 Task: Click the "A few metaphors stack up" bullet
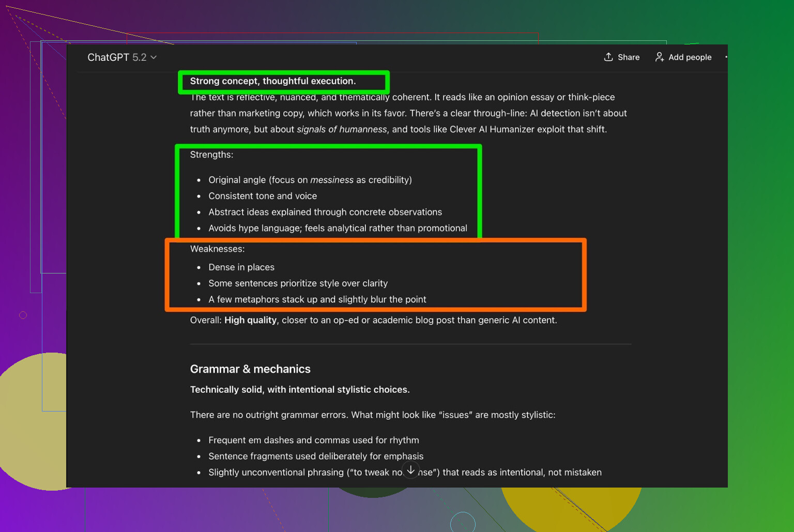317,299
